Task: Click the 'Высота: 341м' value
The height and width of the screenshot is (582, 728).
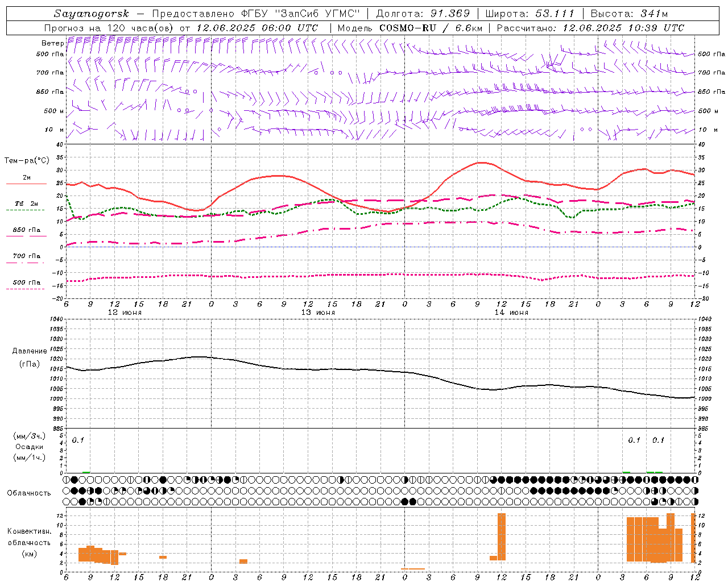Action: point(629,14)
